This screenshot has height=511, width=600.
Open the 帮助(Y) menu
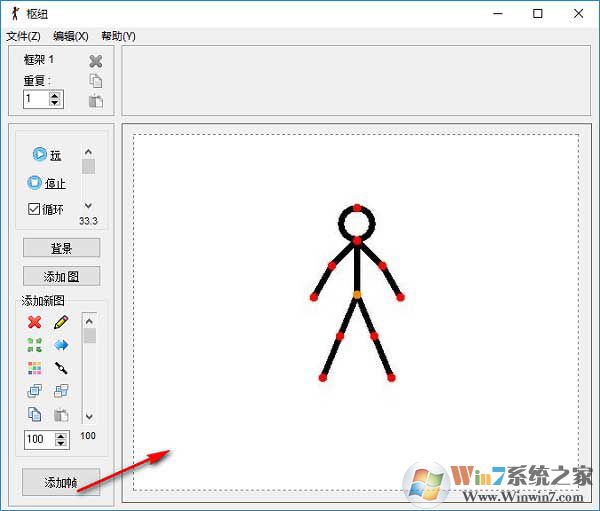pyautogui.click(x=118, y=36)
